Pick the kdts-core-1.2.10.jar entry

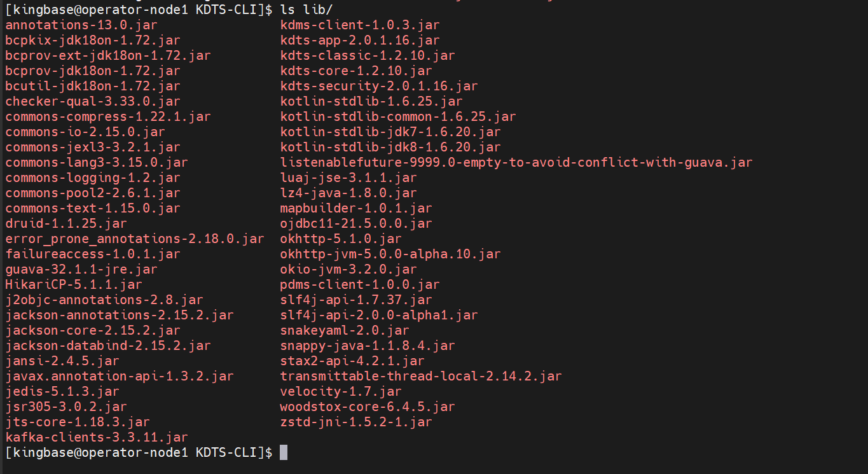pos(356,71)
